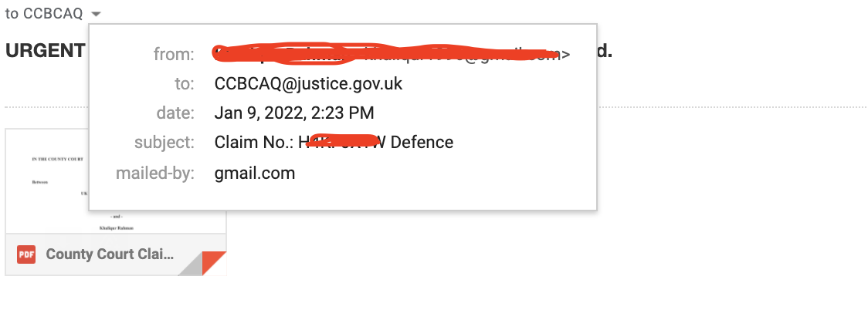Open the "County Court Clai..." attachment name
The width and height of the screenshot is (868, 310).
point(110,254)
